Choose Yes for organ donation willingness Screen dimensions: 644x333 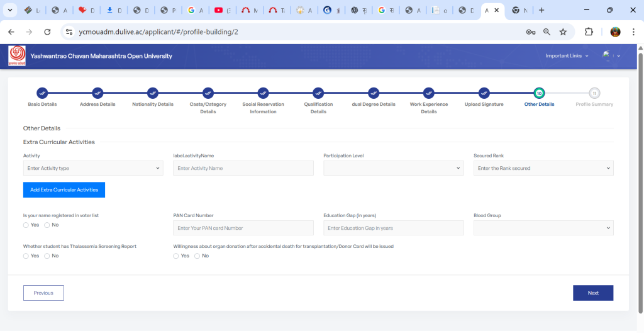(x=176, y=256)
